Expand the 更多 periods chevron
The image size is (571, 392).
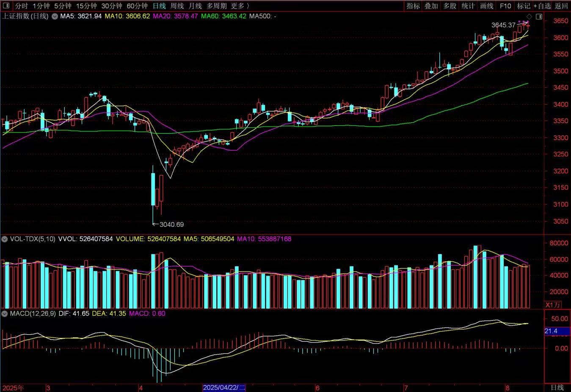coord(248,6)
